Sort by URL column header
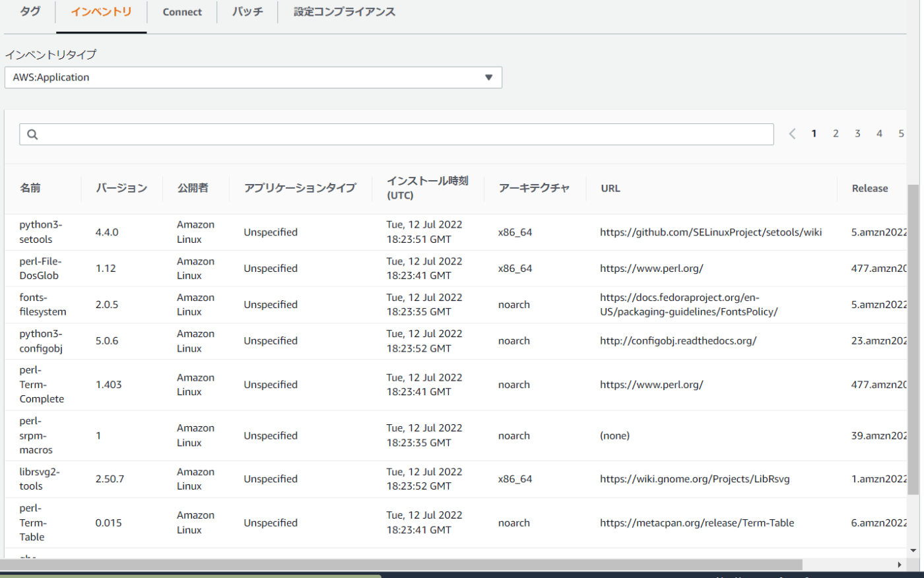This screenshot has width=924, height=578. [x=610, y=188]
